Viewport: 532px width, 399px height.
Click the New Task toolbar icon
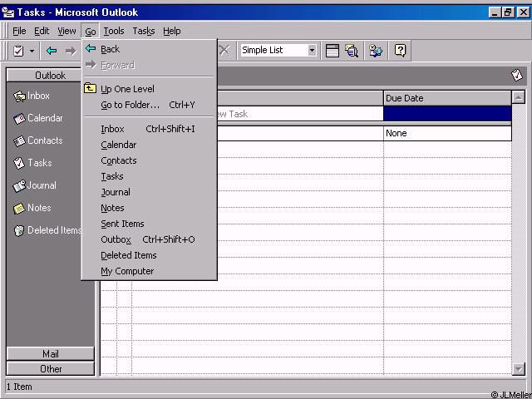coord(18,51)
